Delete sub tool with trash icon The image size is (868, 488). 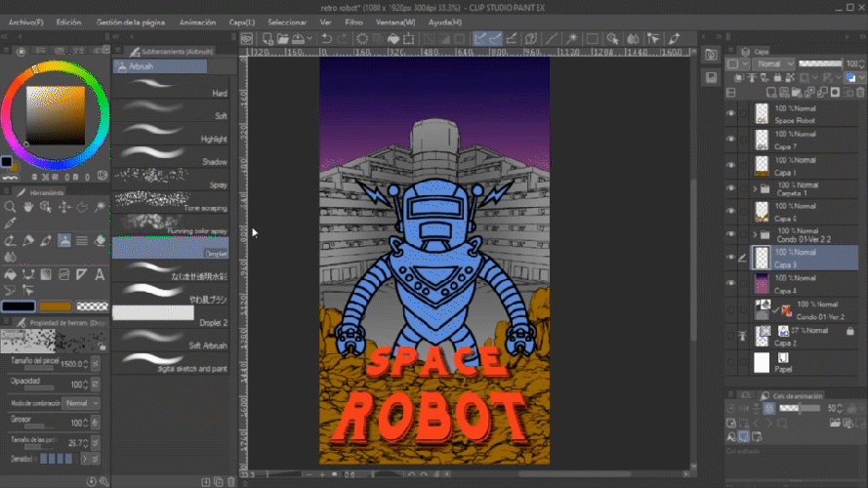pos(231,482)
